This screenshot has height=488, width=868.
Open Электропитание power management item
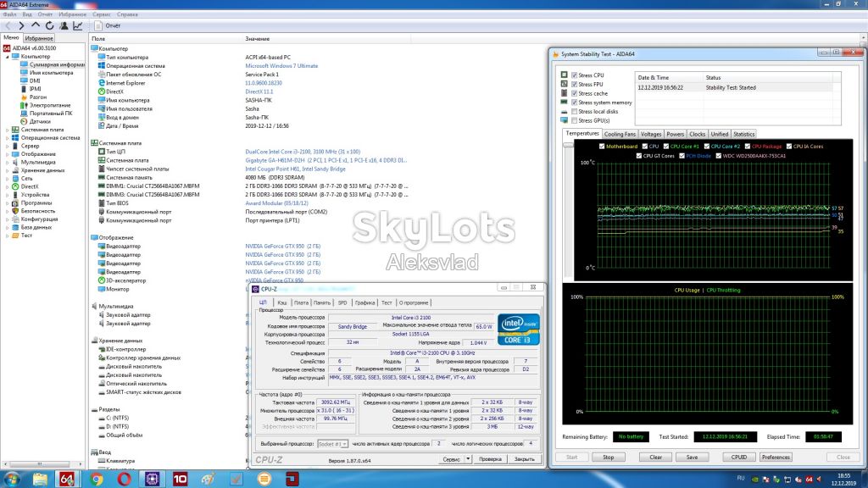pos(50,105)
